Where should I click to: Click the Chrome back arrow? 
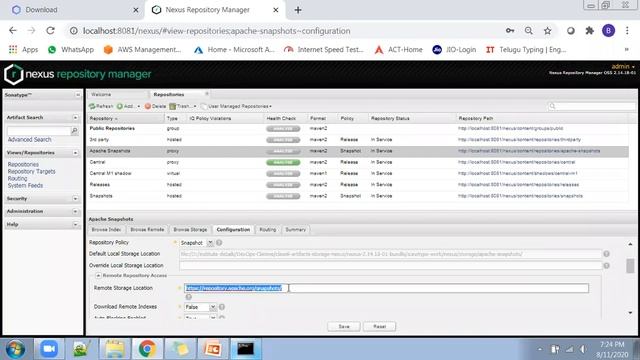pyautogui.click(x=13, y=31)
